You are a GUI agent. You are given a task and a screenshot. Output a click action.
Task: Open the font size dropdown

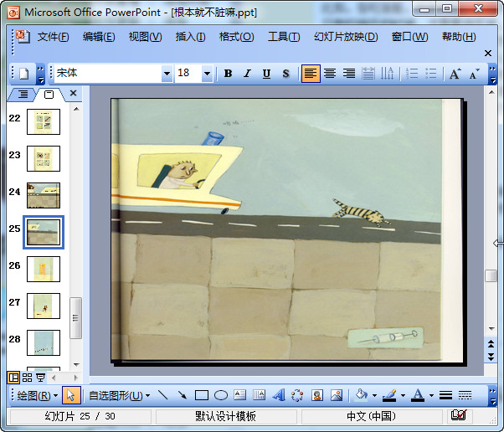208,74
